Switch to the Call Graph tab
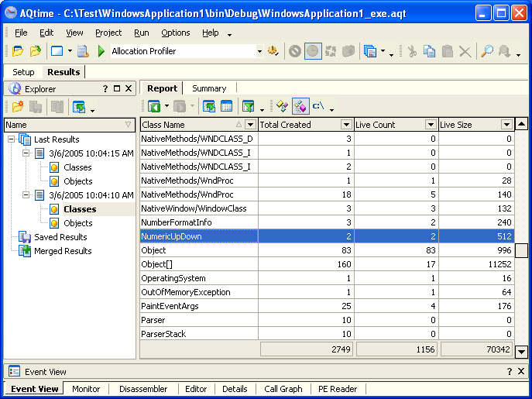532x399 pixels. pyautogui.click(x=283, y=389)
